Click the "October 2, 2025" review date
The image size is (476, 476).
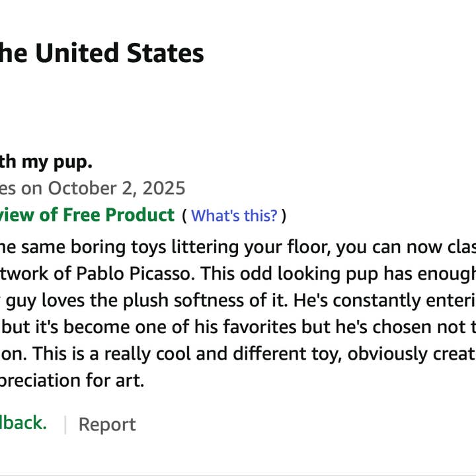click(116, 188)
